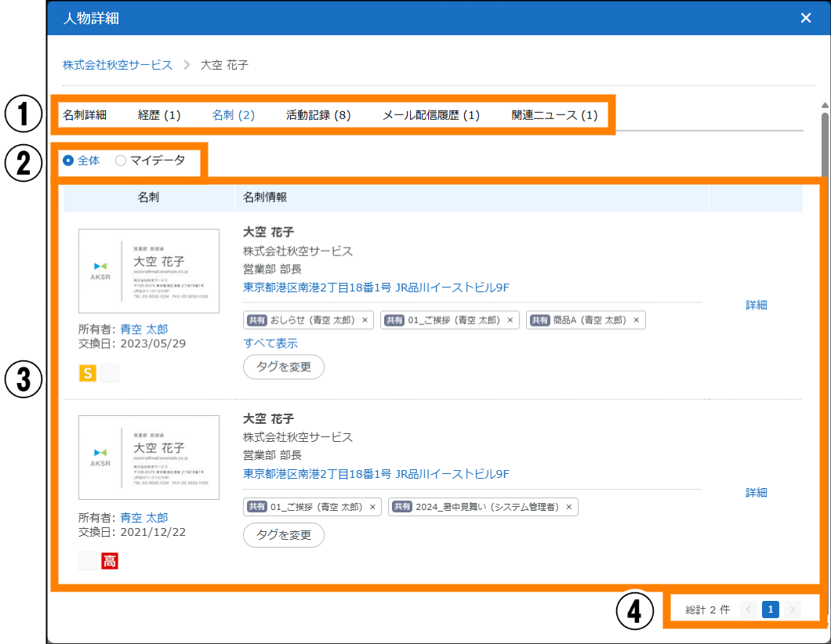Click the red 高 badge icon

point(110,561)
